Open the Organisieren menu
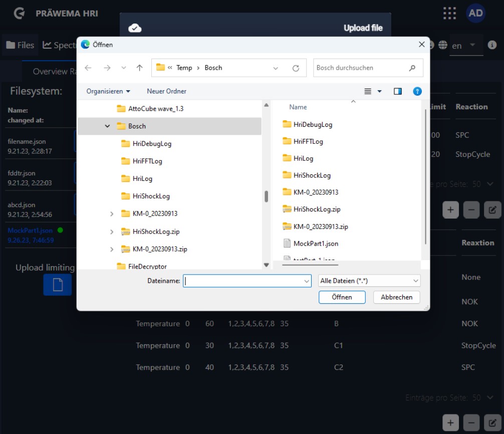Image resolution: width=504 pixels, height=434 pixels. click(x=108, y=91)
